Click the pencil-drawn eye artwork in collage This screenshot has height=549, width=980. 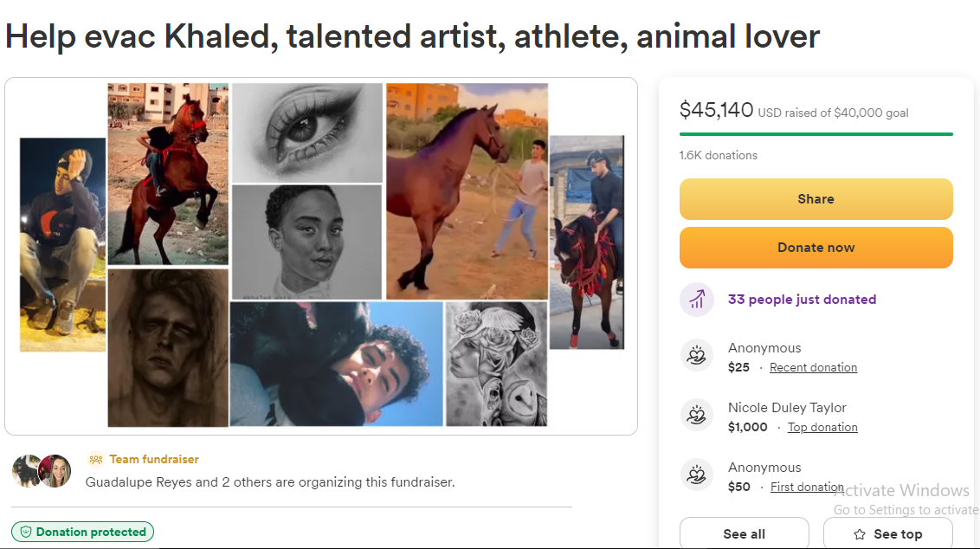coord(306,132)
